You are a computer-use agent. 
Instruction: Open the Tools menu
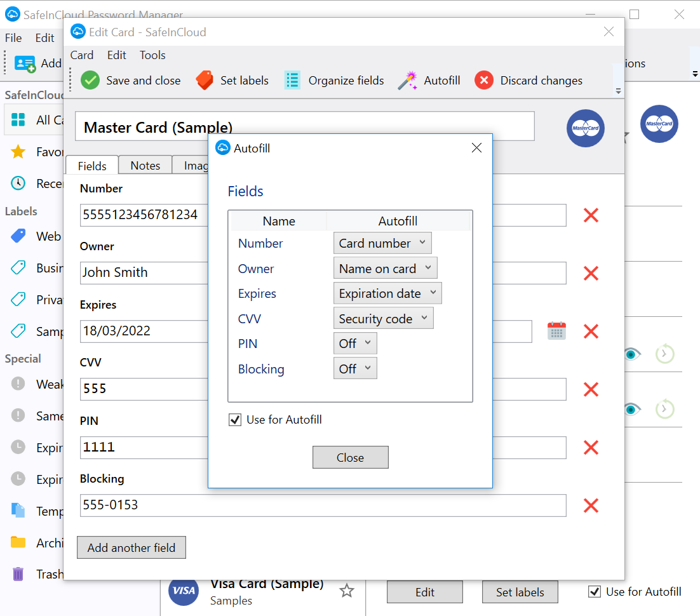(152, 55)
